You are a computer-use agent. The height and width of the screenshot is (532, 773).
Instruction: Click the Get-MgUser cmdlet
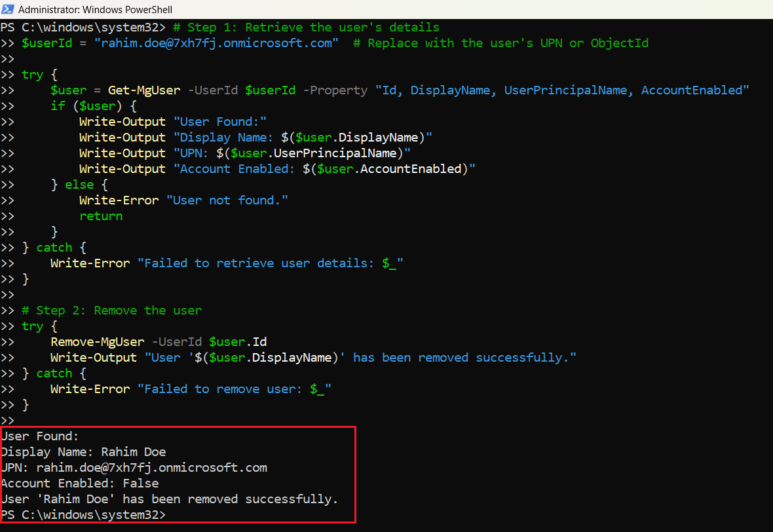(144, 90)
